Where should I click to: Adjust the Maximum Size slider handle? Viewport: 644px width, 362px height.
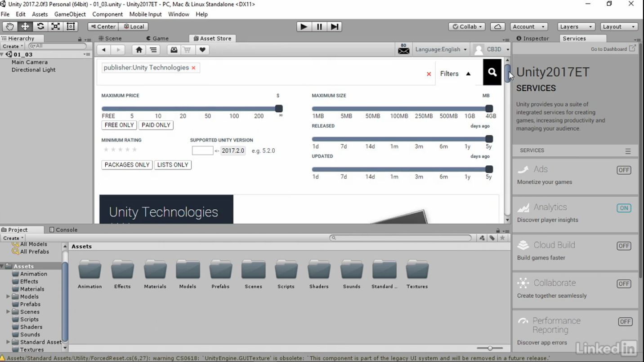point(489,109)
